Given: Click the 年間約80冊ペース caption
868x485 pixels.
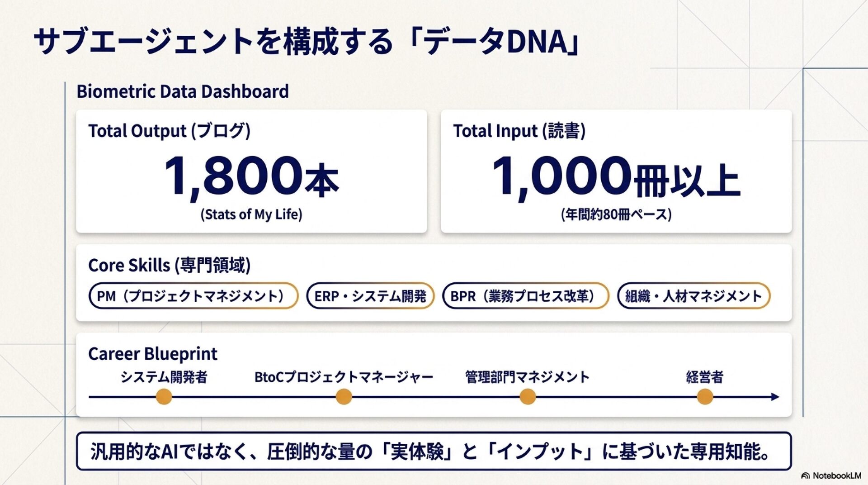Looking at the screenshot, I should coord(616,214).
